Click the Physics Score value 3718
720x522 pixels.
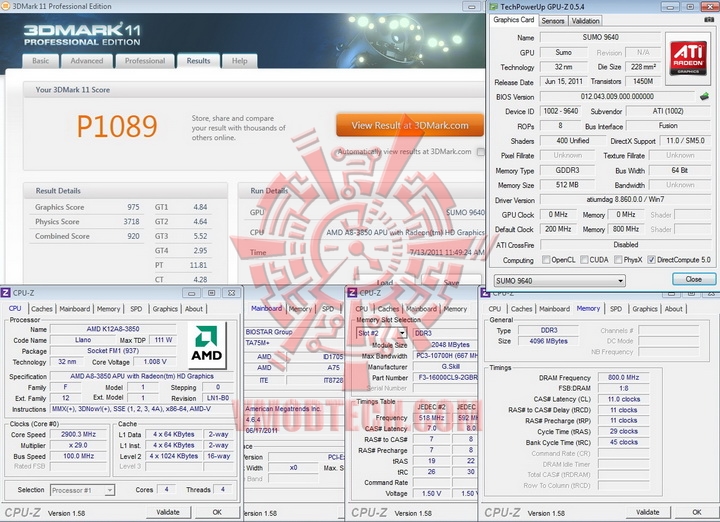[x=131, y=221]
